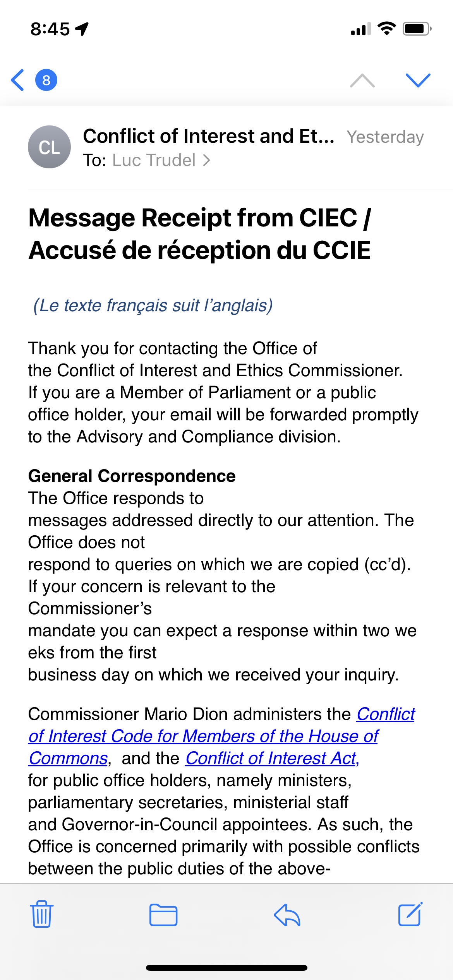Tap the Wi-Fi status icon
This screenshot has width=453, height=980.
(x=386, y=29)
